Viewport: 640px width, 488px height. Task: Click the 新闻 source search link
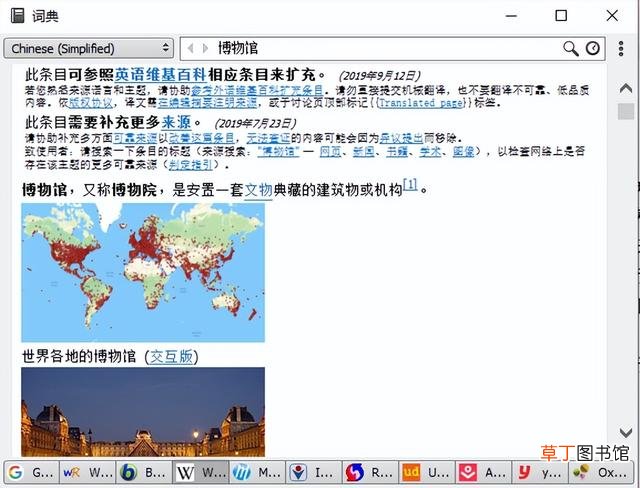point(363,152)
